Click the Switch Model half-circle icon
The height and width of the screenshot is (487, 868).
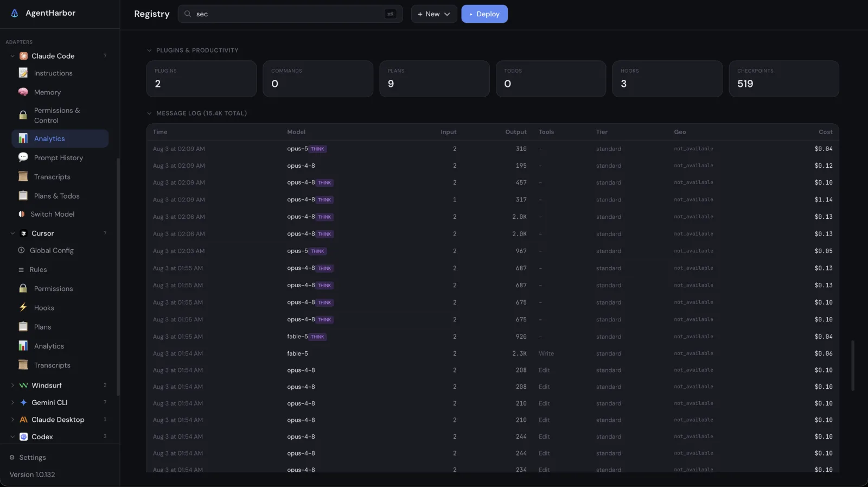[x=22, y=214]
